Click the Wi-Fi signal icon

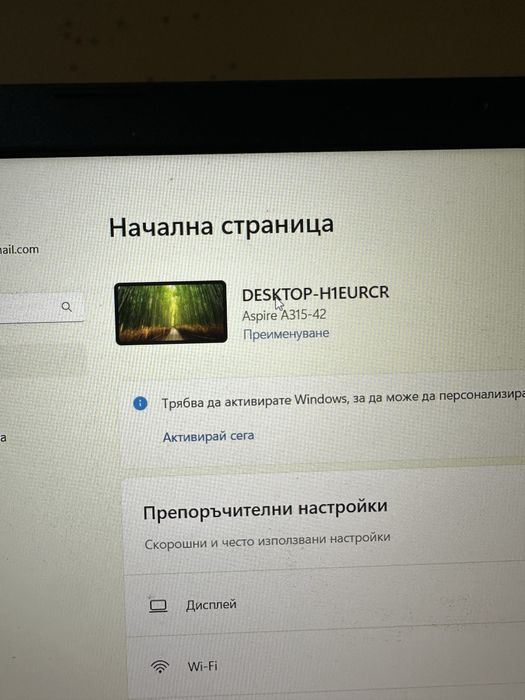point(160,667)
